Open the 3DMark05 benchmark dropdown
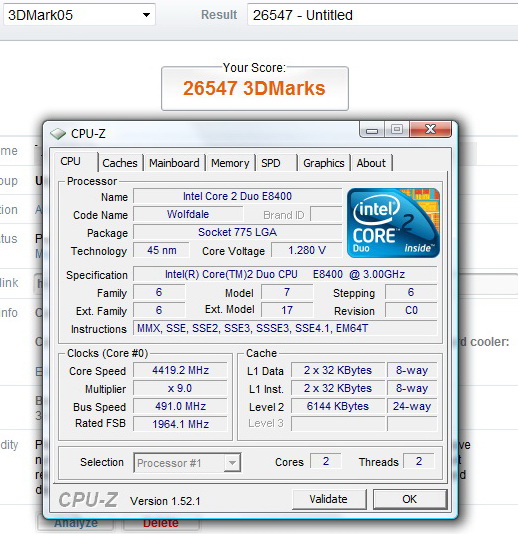 pos(79,15)
